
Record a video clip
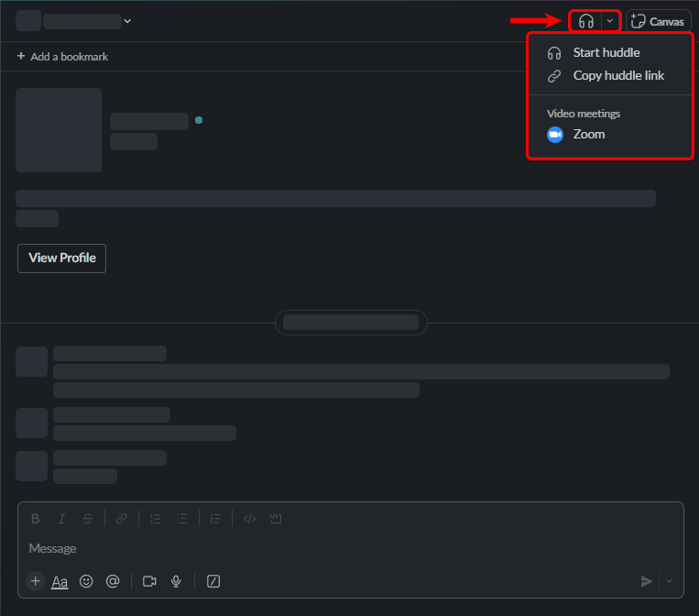149,581
